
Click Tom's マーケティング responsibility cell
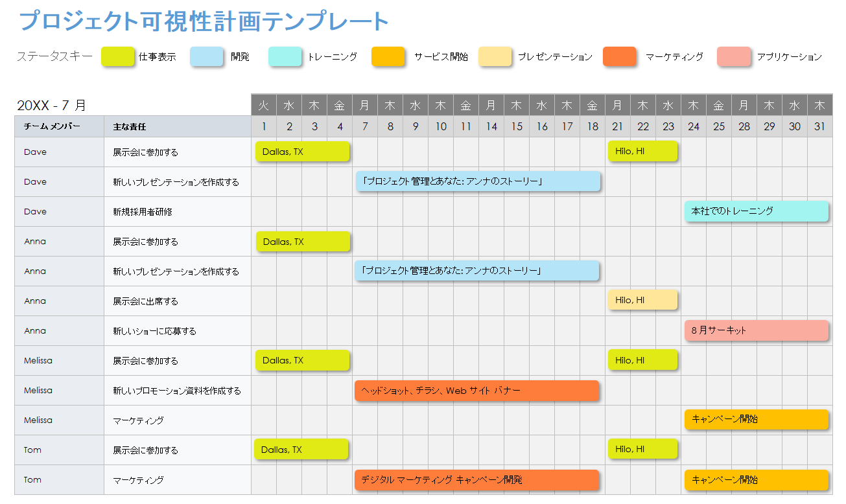(178, 480)
